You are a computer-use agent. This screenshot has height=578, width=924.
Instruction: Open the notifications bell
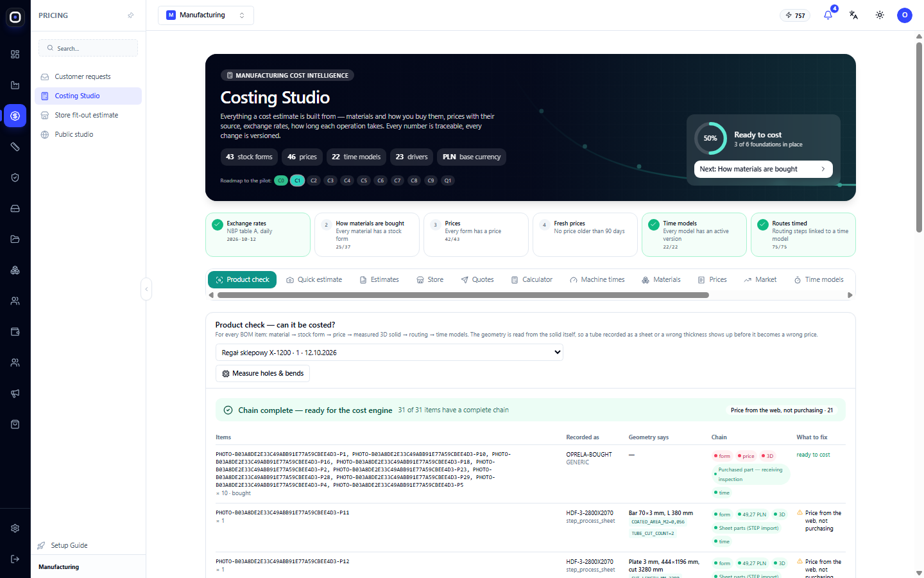[x=828, y=15]
